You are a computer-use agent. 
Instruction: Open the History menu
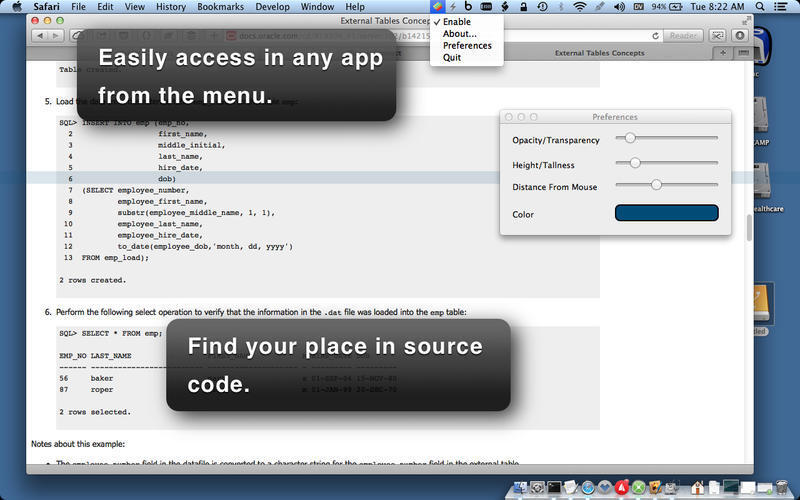pos(170,7)
